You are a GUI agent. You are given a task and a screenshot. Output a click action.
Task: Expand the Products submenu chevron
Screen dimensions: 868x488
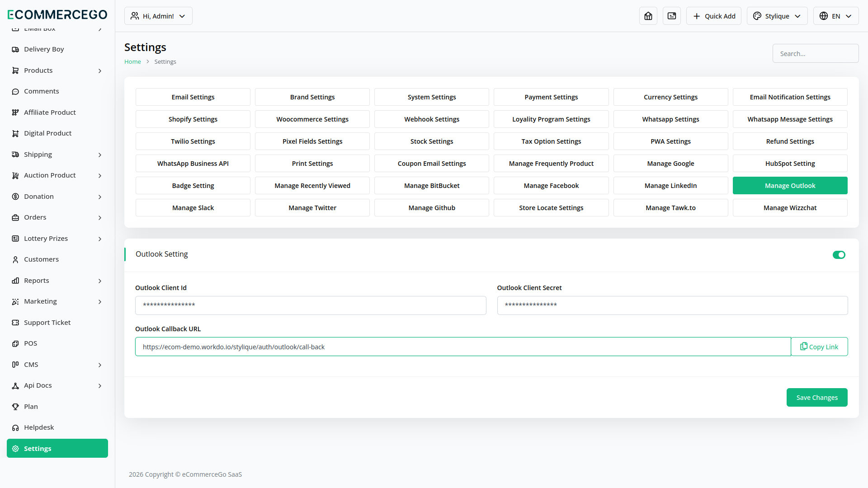(x=100, y=71)
